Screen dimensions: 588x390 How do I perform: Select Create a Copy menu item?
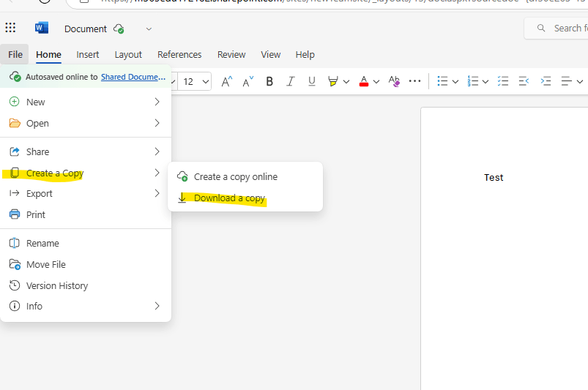click(x=86, y=173)
